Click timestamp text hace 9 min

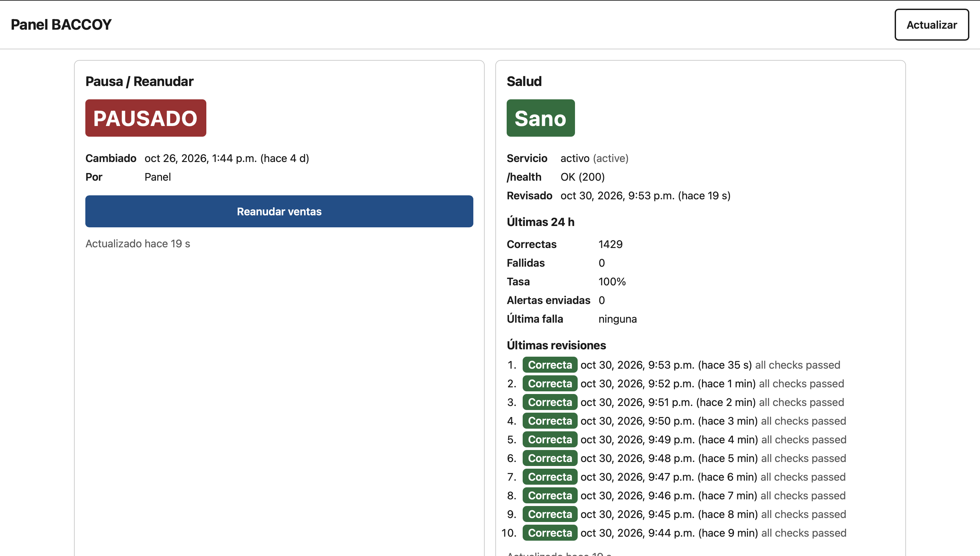coord(728,533)
